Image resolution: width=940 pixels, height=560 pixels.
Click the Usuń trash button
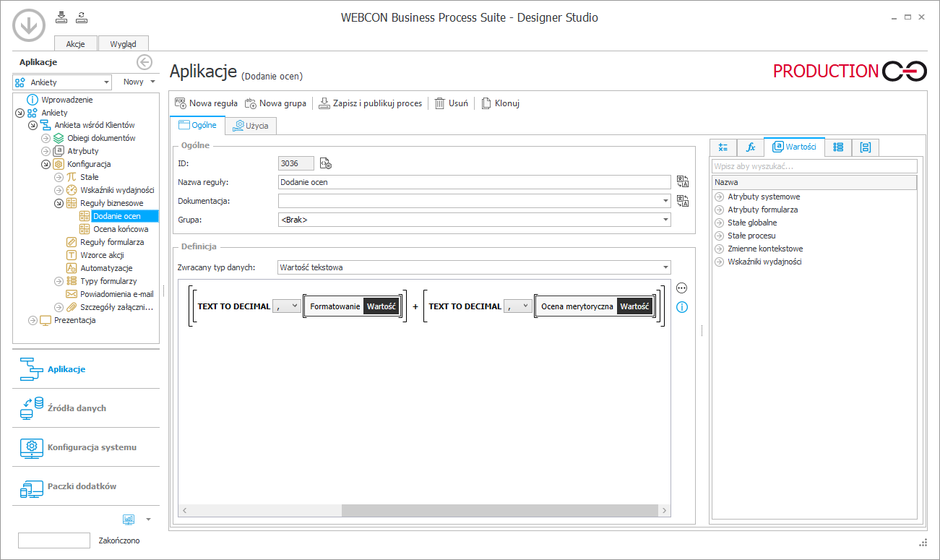point(451,103)
